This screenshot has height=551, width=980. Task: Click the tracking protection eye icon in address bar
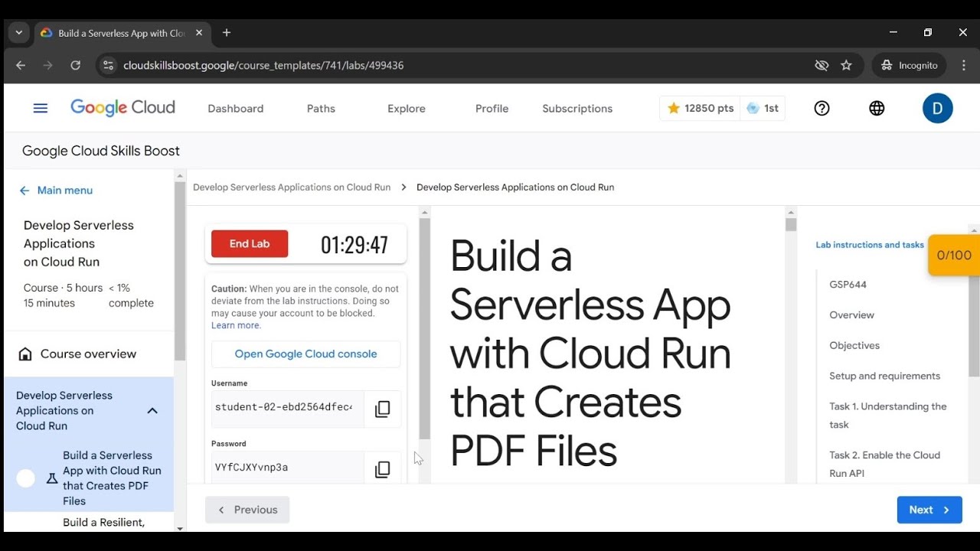pos(822,65)
